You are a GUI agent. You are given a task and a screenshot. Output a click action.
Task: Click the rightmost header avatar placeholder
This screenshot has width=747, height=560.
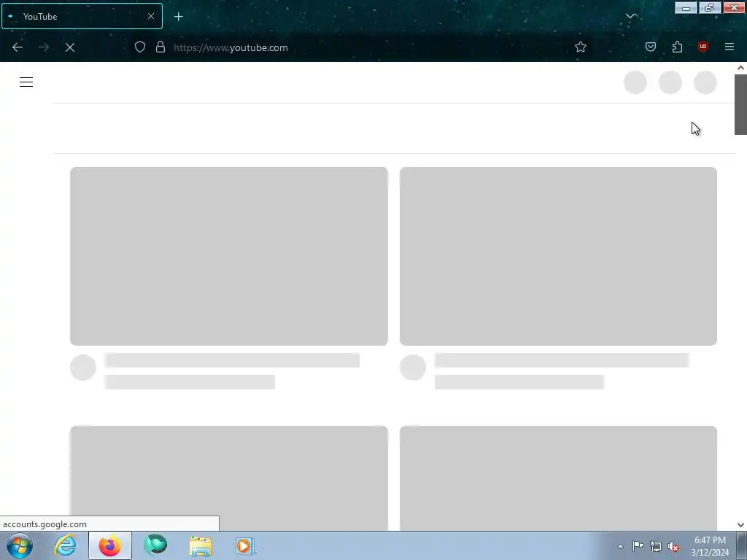(705, 82)
